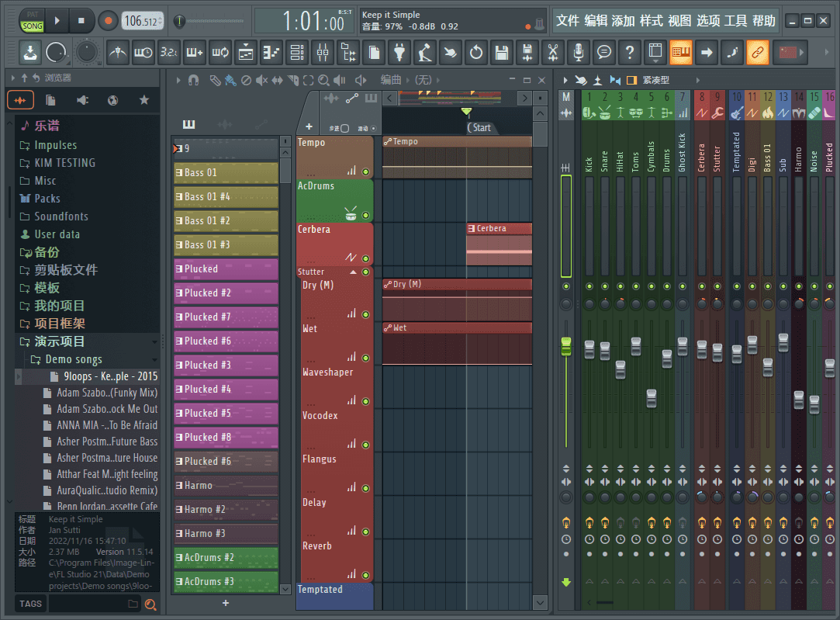Mute the Tempo playlist track
Viewport: 840px width, 620px height.
366,171
